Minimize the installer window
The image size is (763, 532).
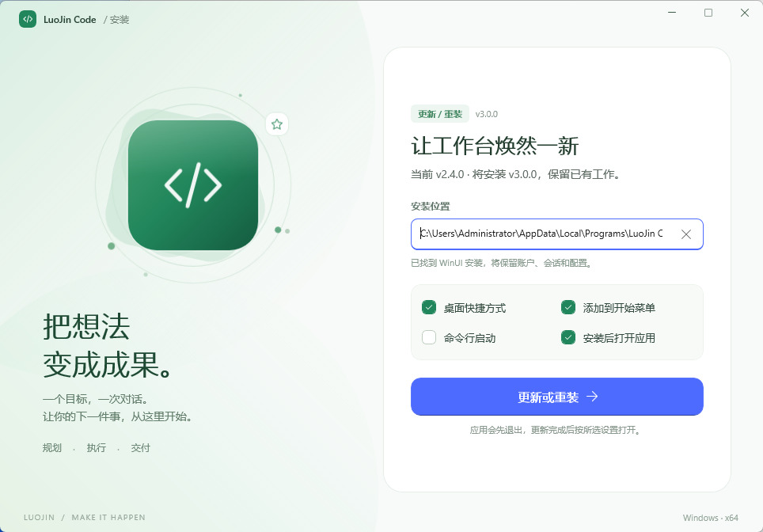pyautogui.click(x=672, y=13)
